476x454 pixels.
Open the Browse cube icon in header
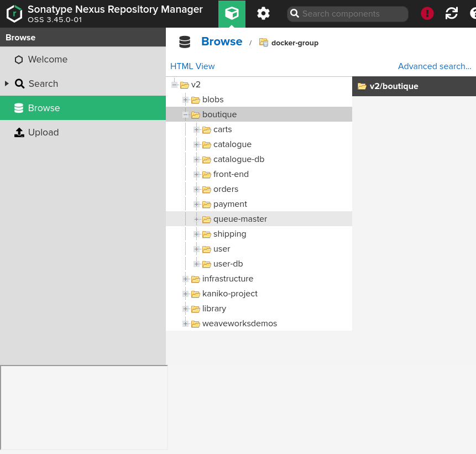tap(232, 14)
